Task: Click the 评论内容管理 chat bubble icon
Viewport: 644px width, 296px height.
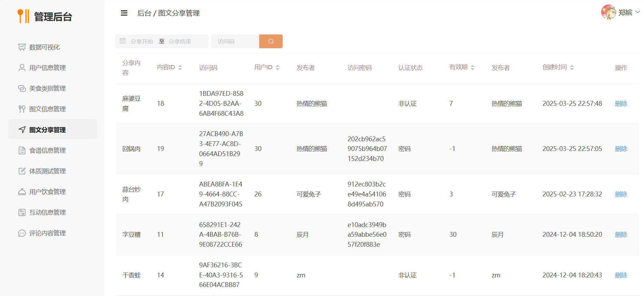Action: (x=22, y=233)
